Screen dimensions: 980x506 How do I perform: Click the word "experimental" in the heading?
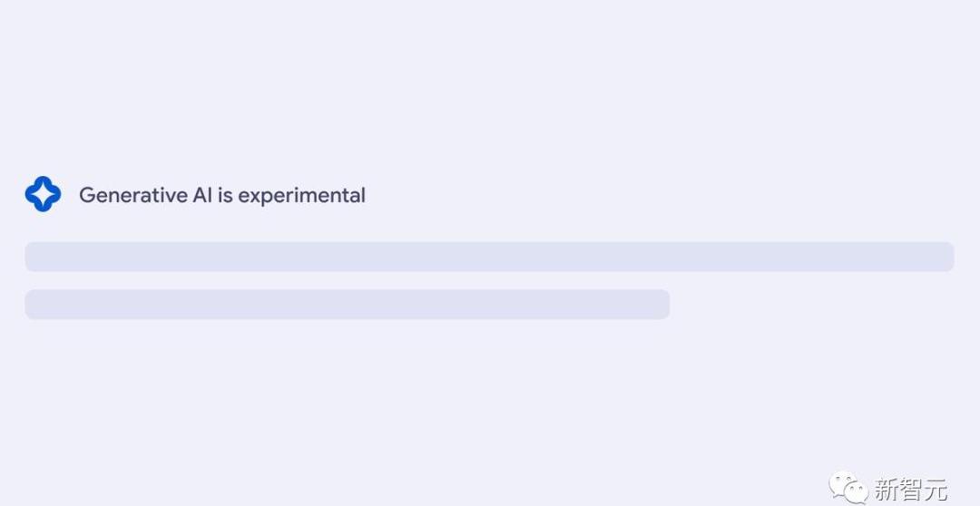click(x=302, y=195)
